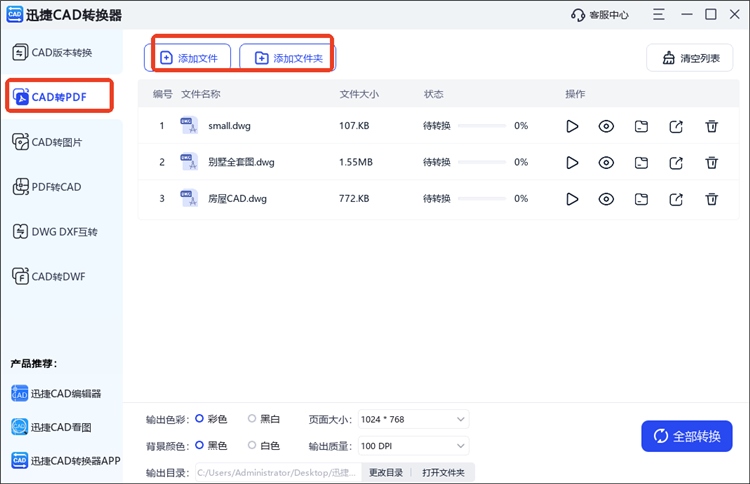This screenshot has height=484, width=750.
Task: Click the output directory path field
Action: point(278,473)
